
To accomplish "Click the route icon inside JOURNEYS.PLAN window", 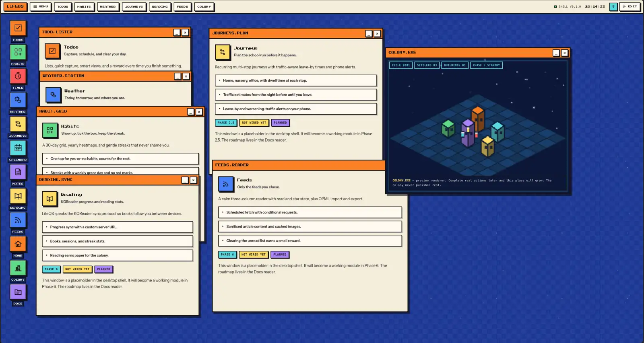I will click(x=223, y=52).
